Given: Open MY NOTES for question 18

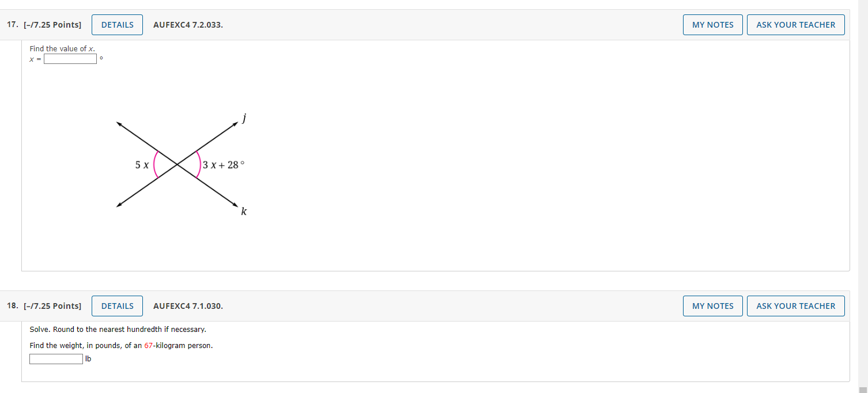Looking at the screenshot, I should pos(712,305).
